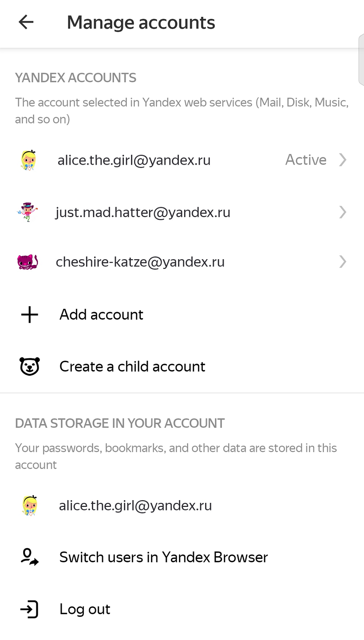364x640 pixels.
Task: Open chevron for just.mad.hatter account
Action: (x=343, y=212)
